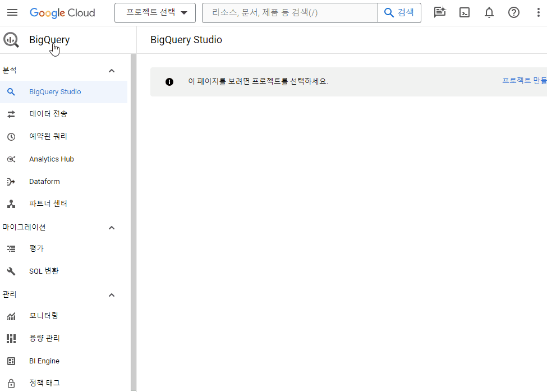Image resolution: width=547 pixels, height=392 pixels.
Task: Select BigQuery Studio in the sidebar
Action: tap(63, 92)
